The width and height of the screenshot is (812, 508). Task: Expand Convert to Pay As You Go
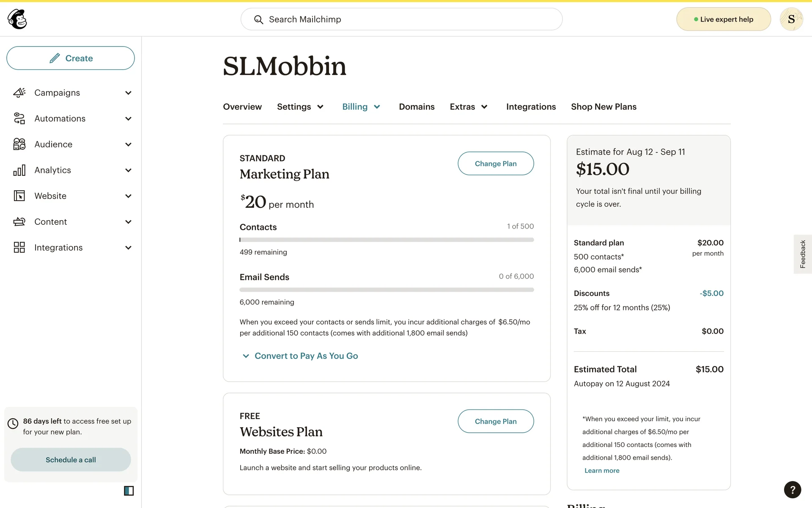(x=306, y=356)
